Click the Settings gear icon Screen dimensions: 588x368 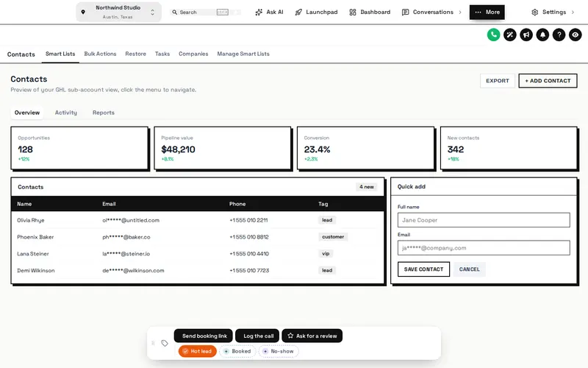(535, 12)
